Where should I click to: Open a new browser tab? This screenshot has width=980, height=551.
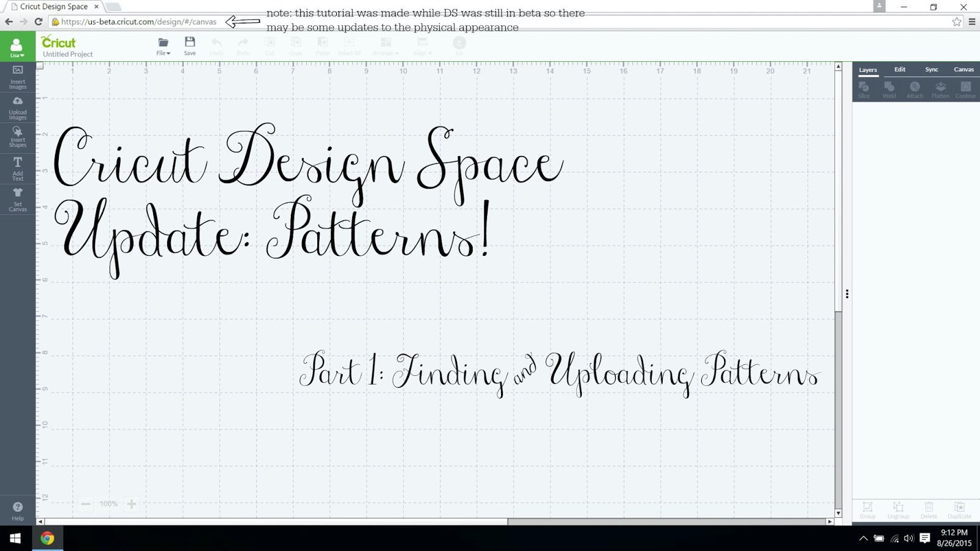click(114, 7)
